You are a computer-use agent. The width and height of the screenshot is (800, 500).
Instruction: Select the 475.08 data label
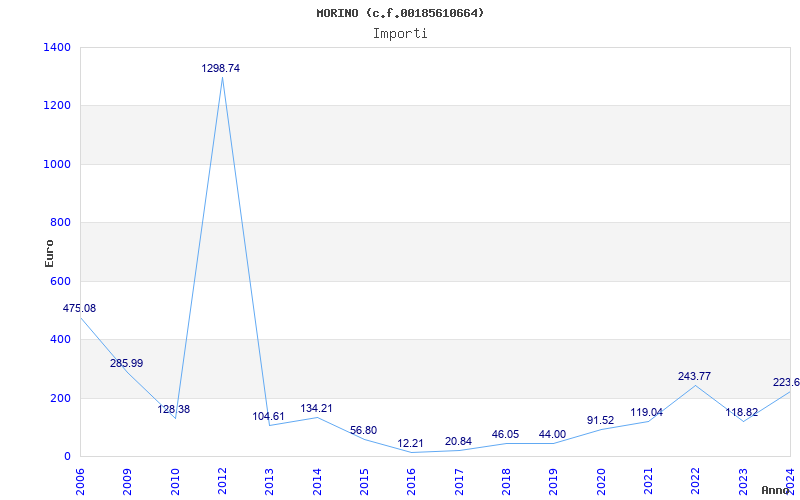(79, 308)
